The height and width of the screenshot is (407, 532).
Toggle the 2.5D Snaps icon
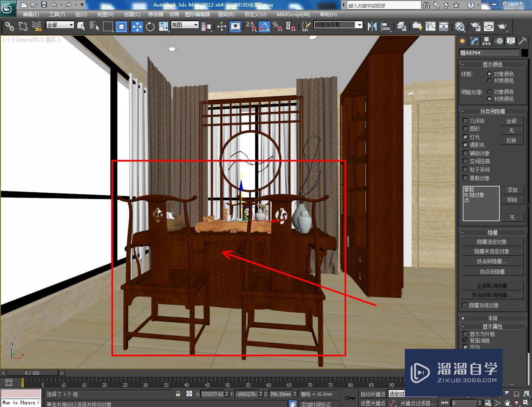click(x=251, y=27)
